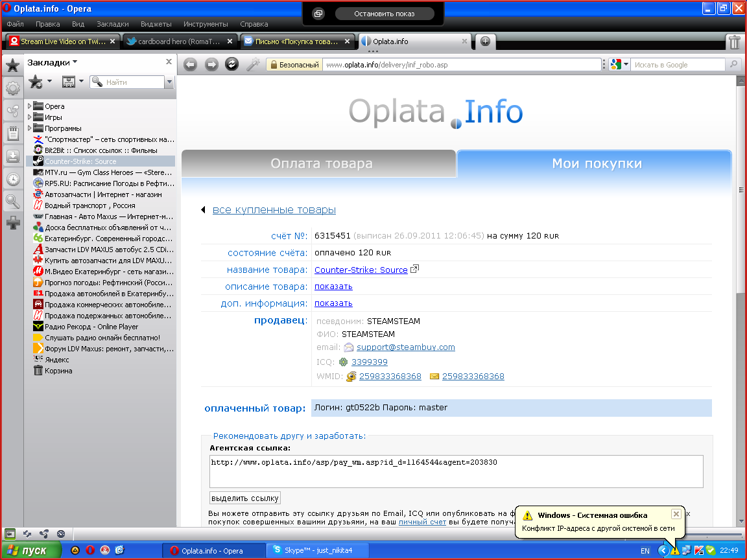Open the Unite panel icon

click(13, 111)
